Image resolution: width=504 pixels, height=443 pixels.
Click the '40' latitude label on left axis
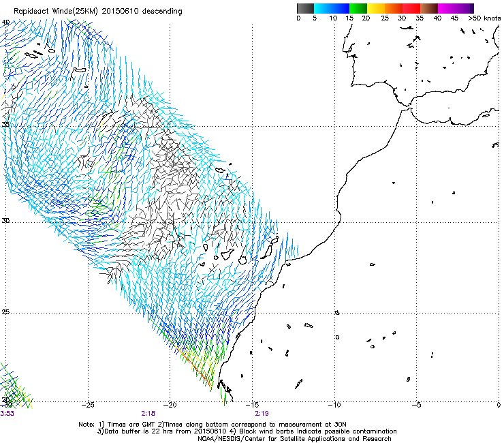click(x=5, y=22)
